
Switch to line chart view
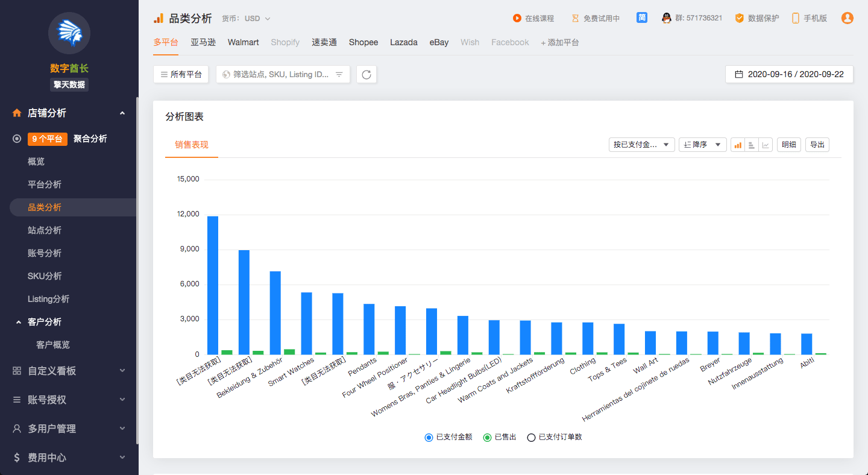(766, 145)
